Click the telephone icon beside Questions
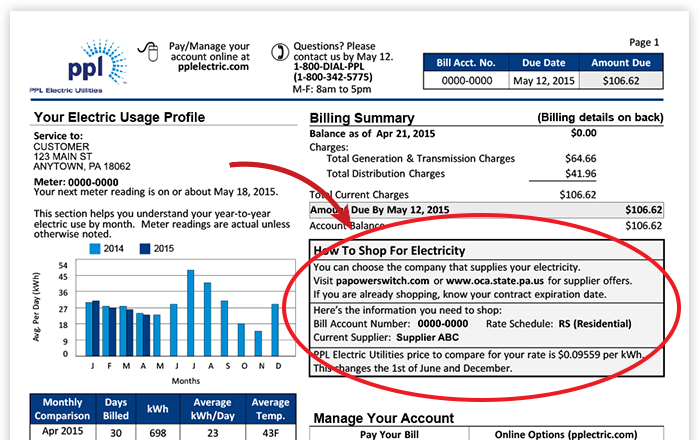700x440 pixels. [x=280, y=52]
